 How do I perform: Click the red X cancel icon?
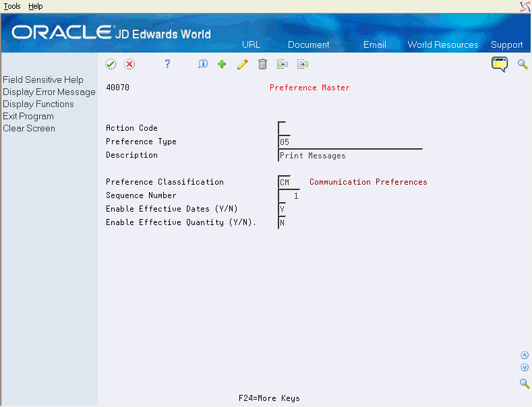coord(129,64)
